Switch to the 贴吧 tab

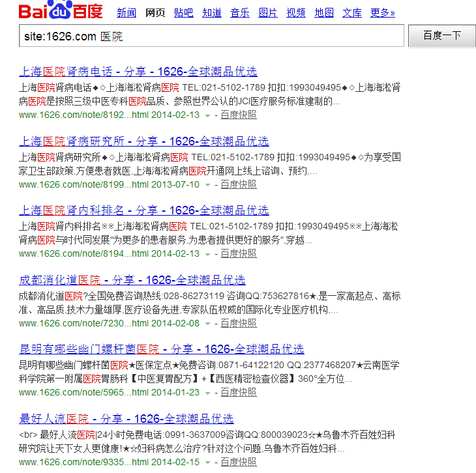coord(183,13)
